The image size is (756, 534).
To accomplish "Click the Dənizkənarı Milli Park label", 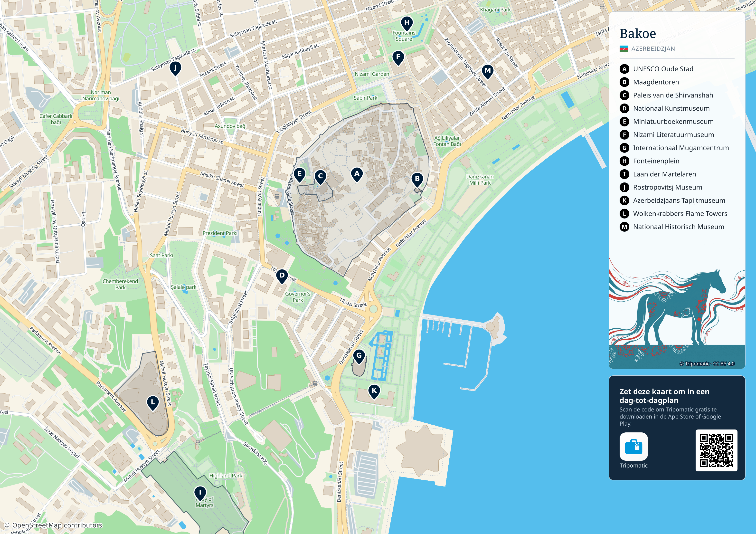I will click(x=480, y=180).
